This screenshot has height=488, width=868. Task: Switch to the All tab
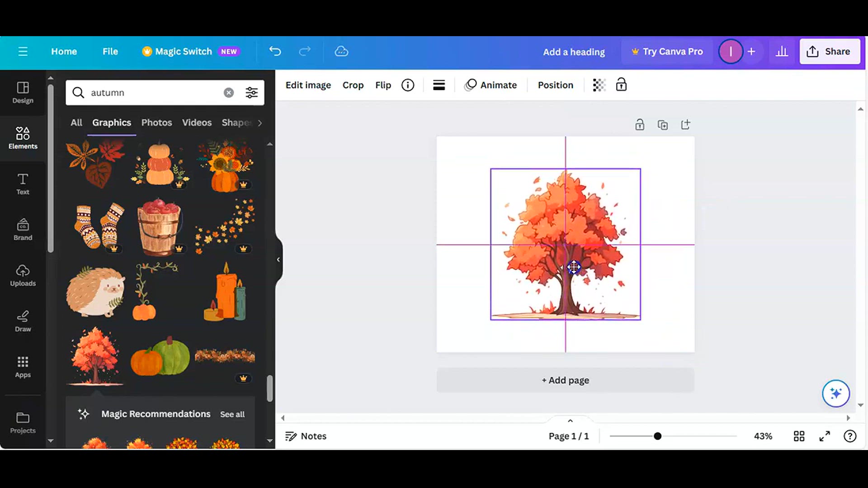76,122
